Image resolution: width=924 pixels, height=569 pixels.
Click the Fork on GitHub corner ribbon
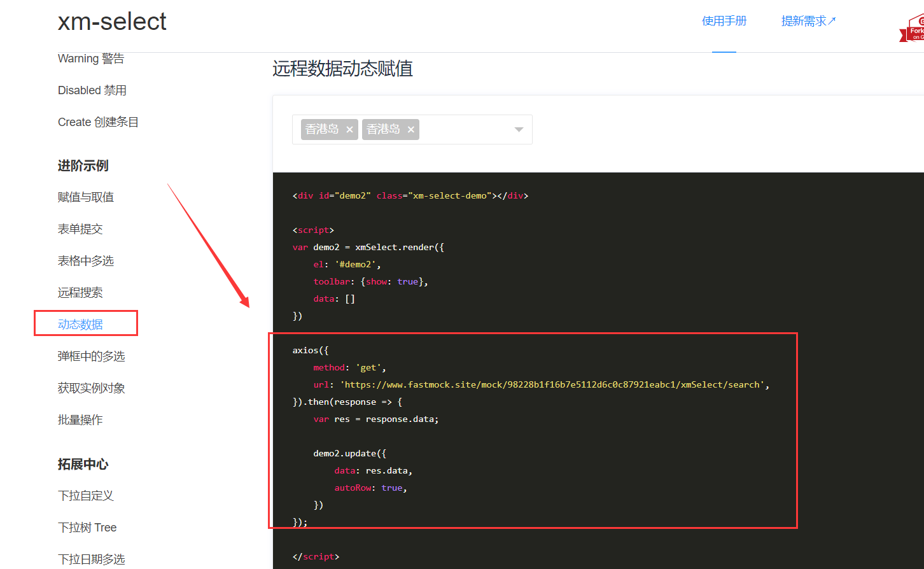point(913,28)
